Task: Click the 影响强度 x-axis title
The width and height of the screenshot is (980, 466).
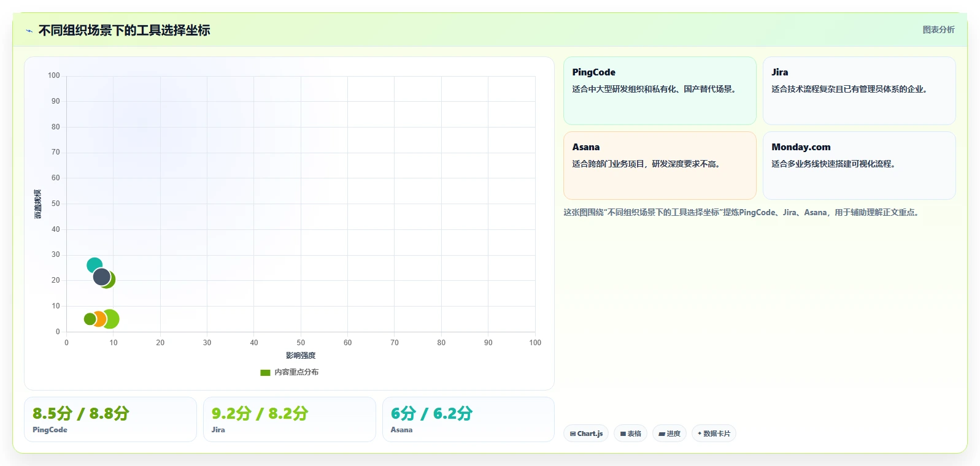Action: point(301,356)
